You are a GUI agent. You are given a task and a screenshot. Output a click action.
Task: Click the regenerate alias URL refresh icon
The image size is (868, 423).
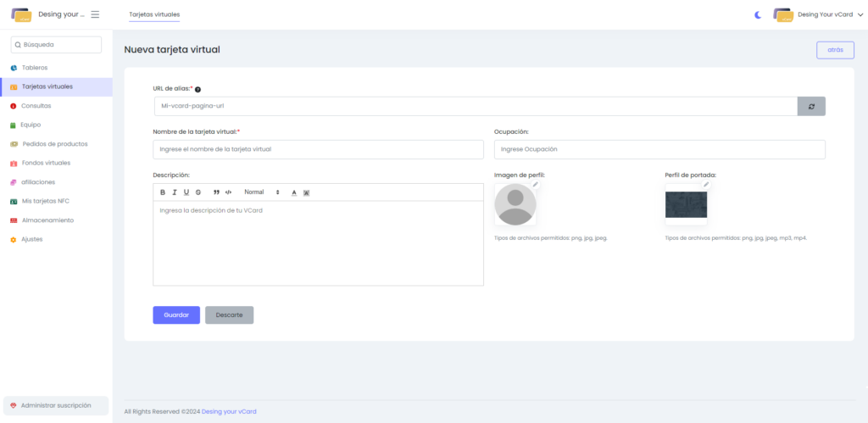click(811, 106)
